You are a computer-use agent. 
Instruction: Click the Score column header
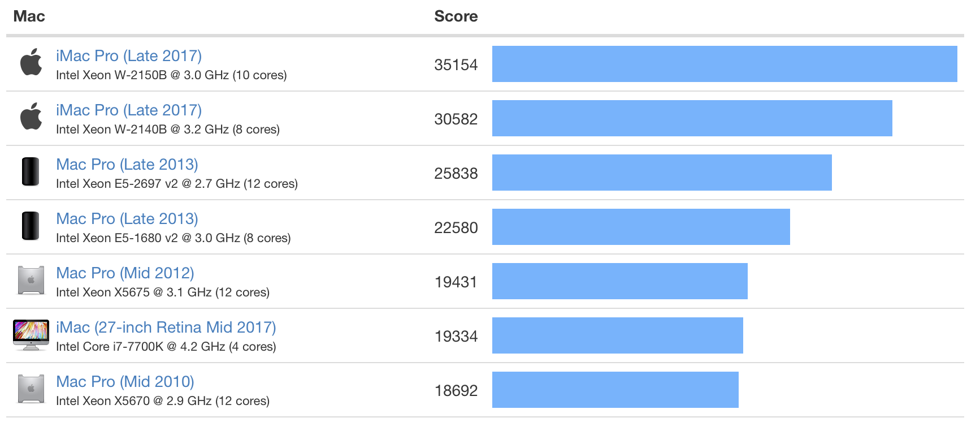click(x=456, y=16)
